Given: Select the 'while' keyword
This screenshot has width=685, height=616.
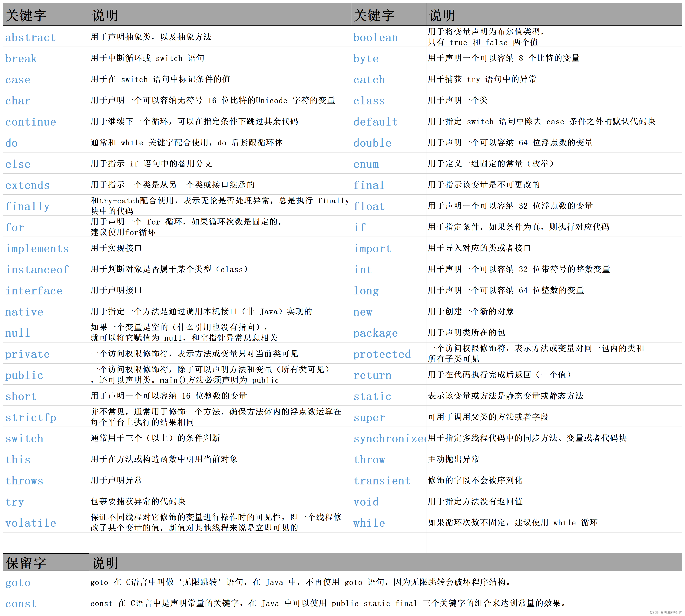Looking at the screenshot, I should (369, 523).
